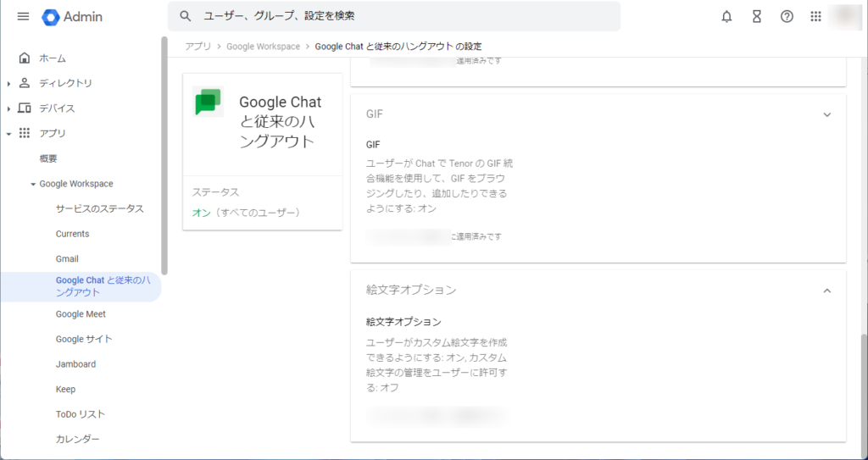Open カレンダー settings
Viewport: 868px width, 460px height.
(x=77, y=439)
